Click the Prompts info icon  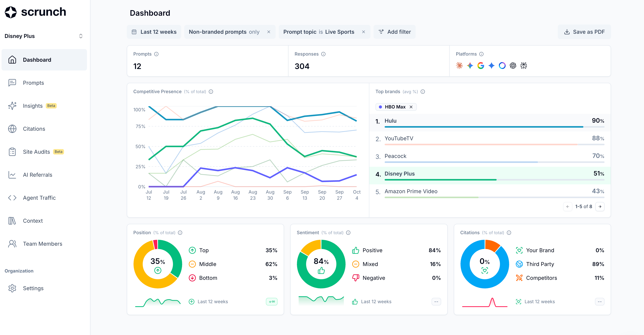[156, 54]
